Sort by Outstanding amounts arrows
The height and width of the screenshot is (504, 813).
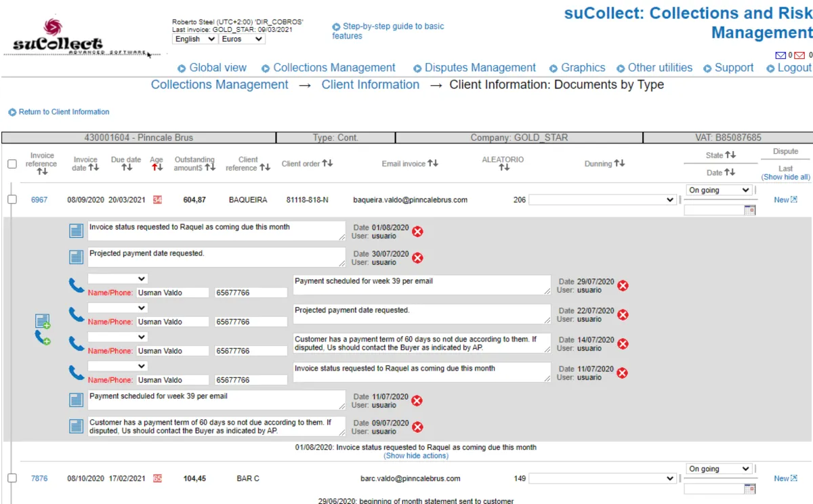210,167
